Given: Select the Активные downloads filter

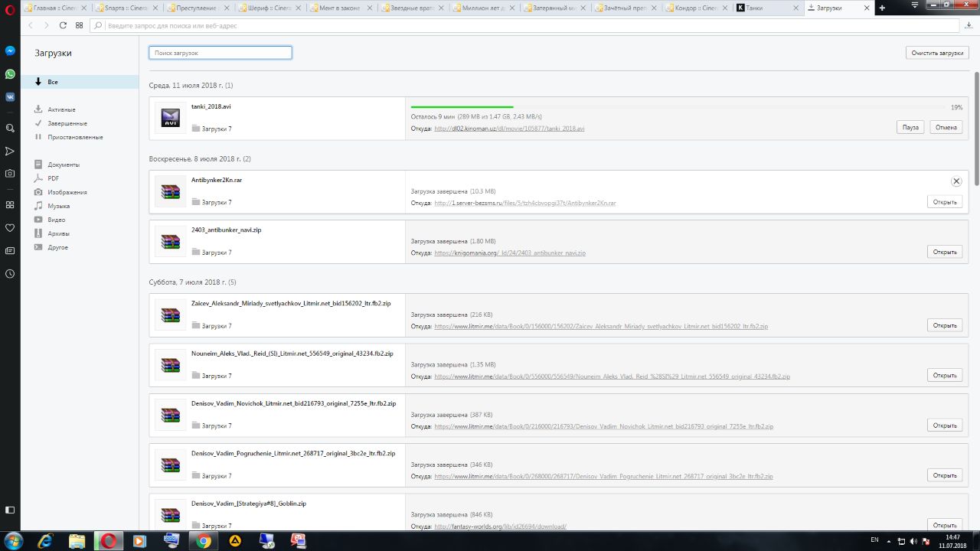Looking at the screenshot, I should tap(61, 109).
